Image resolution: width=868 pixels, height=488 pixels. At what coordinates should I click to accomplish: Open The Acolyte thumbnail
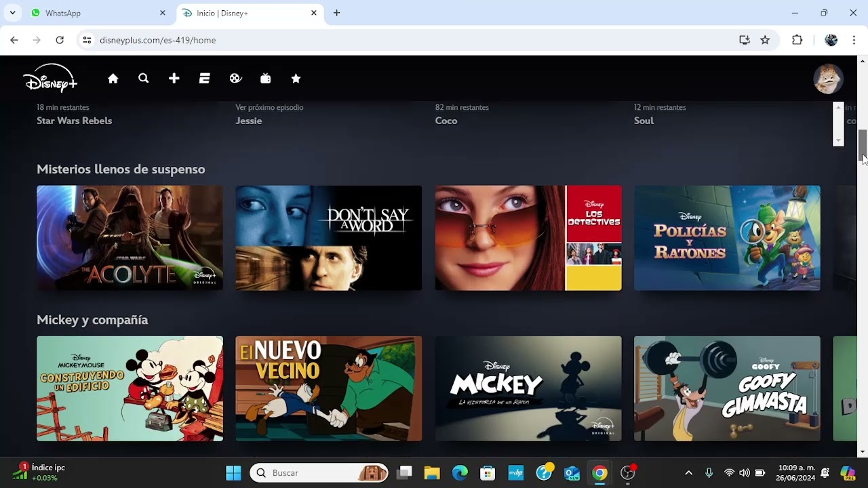130,238
